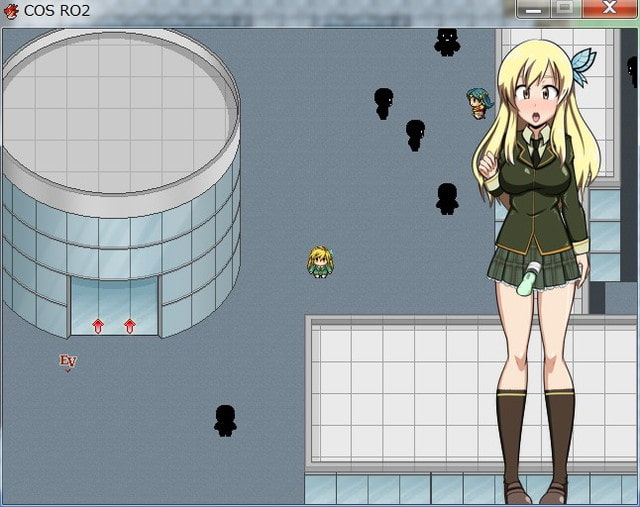Click the blonde chibi player sprite
The height and width of the screenshot is (507, 640).
[320, 262]
